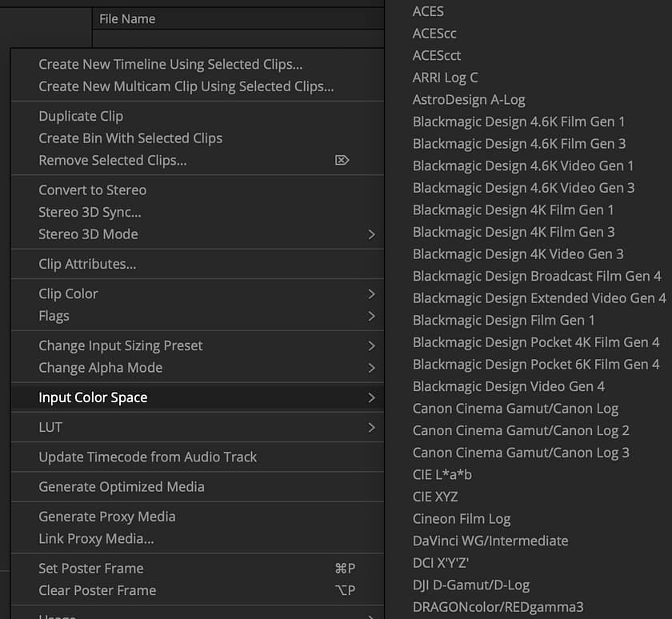Open the Stereo 3D Mode menu entry

tap(88, 234)
